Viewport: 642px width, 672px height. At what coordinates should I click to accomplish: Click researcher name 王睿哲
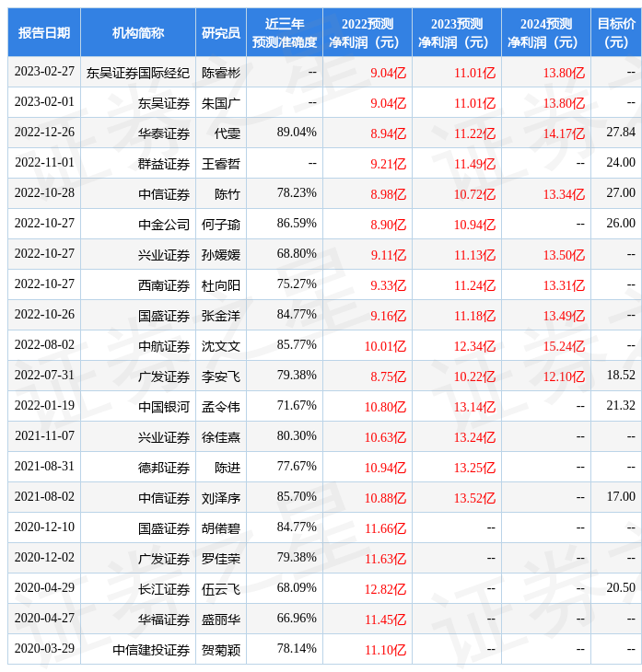point(221,164)
